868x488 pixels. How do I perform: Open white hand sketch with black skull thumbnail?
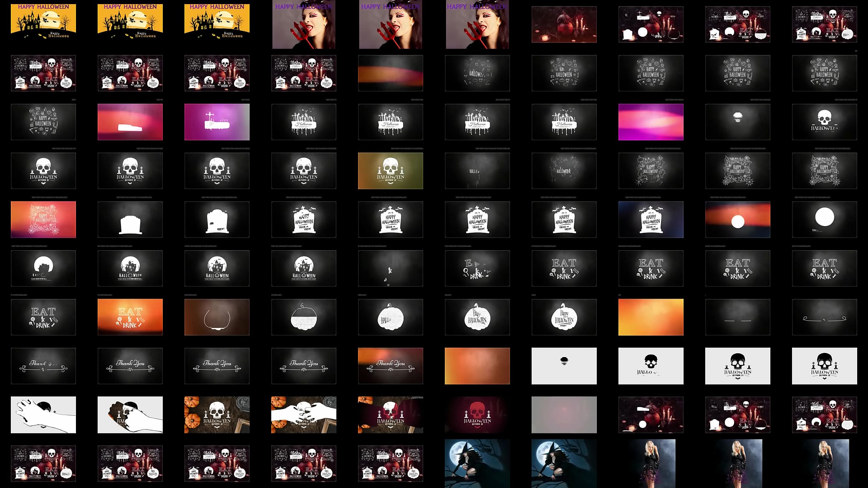(43, 415)
